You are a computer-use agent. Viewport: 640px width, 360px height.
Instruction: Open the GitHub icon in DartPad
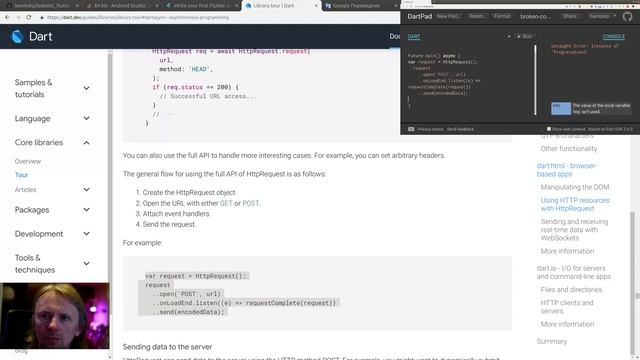tap(627, 16)
